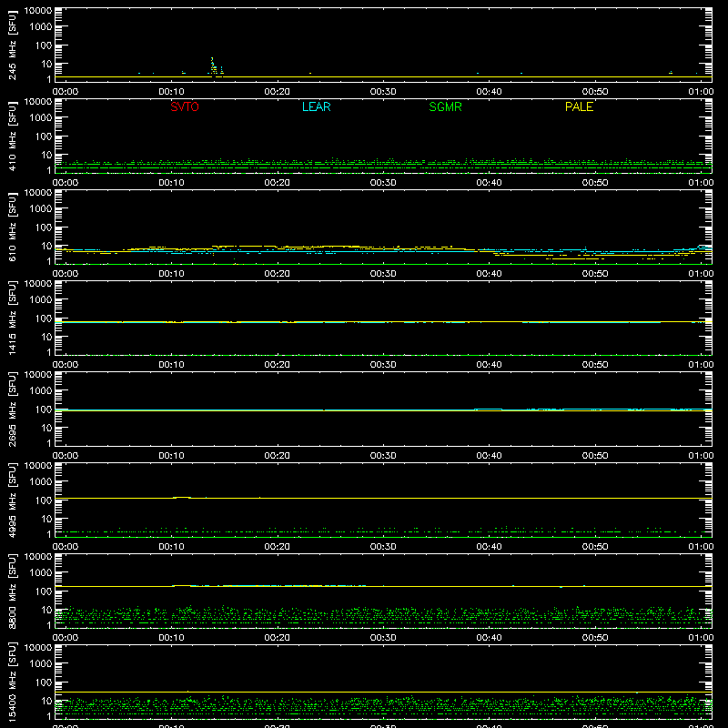728x728 pixels.
Task: Select the 410 MHz [SFU] axis label
Action: pyautogui.click(x=12, y=136)
